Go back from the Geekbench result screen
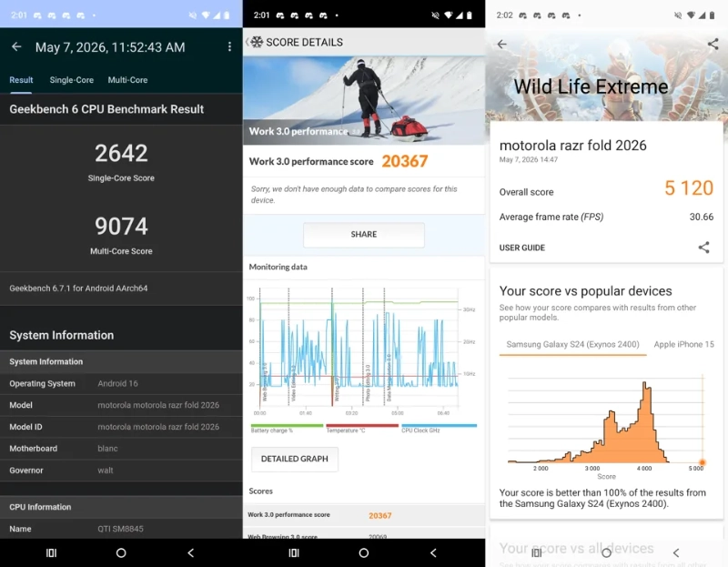 [x=16, y=47]
